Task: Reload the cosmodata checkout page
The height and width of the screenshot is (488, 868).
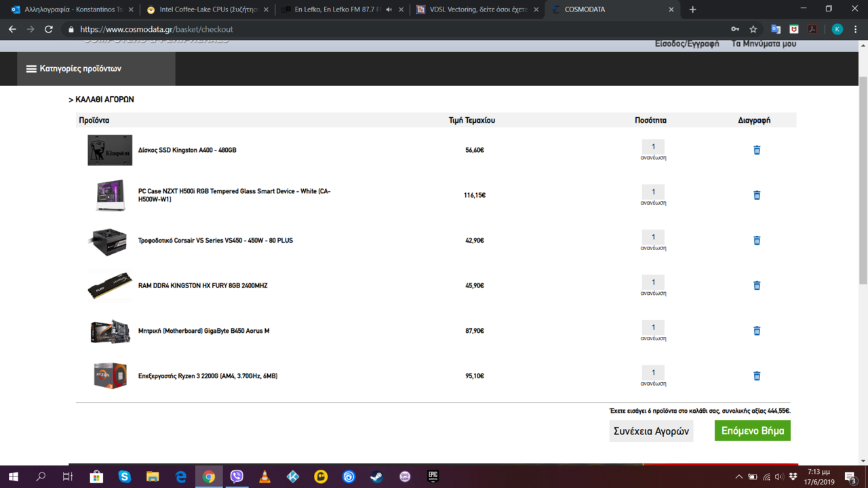Action: (x=48, y=29)
